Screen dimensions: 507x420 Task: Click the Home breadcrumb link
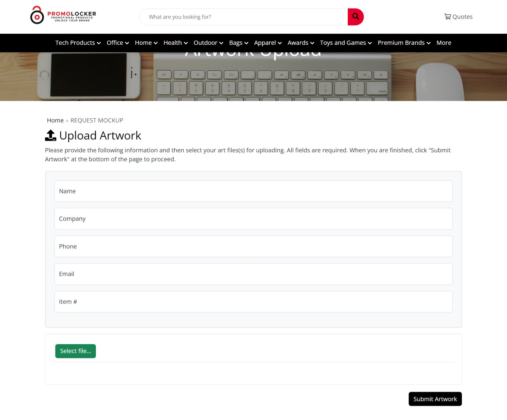click(x=55, y=120)
